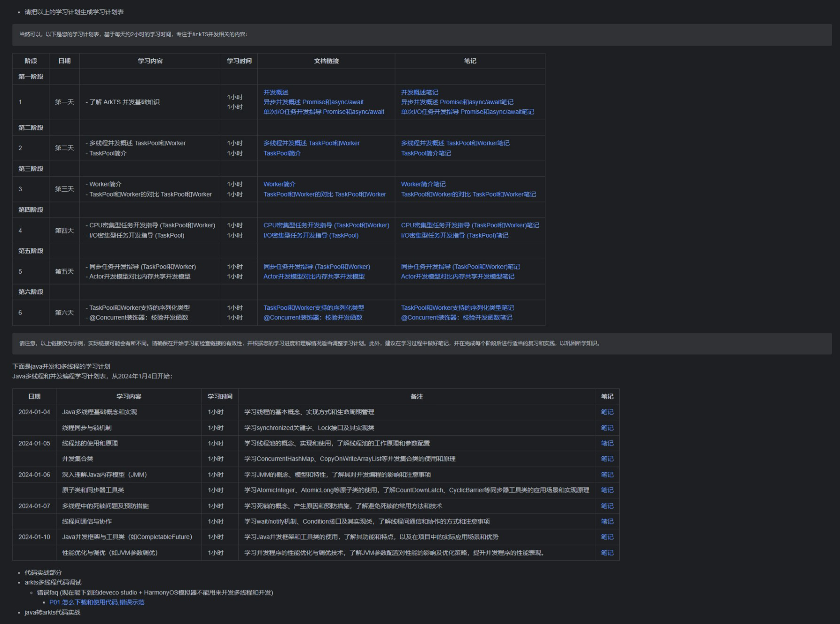The height and width of the screenshot is (624, 840).
Task: Click the 阶段 column header
Action: (x=31, y=62)
